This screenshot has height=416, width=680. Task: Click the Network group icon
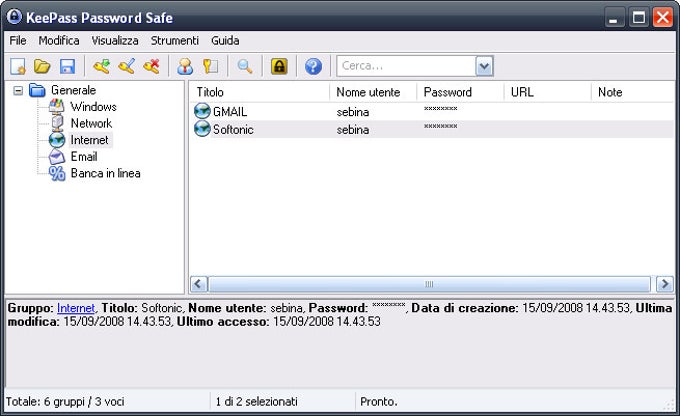pos(57,123)
